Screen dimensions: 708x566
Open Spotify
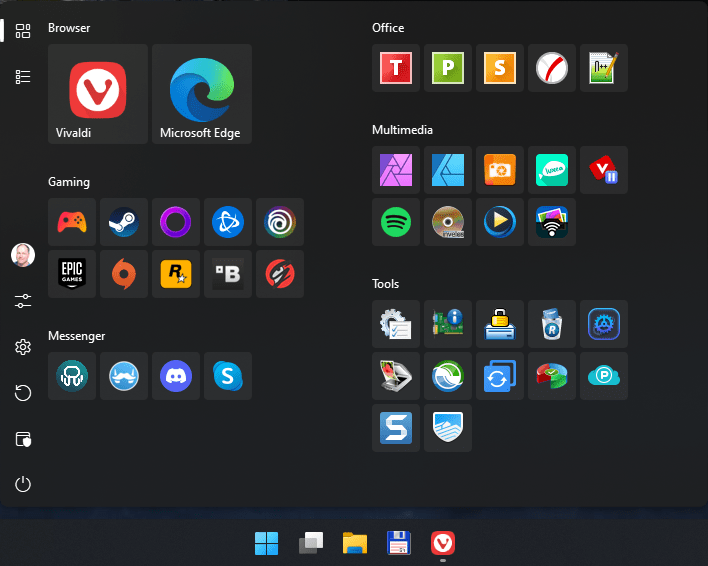click(x=396, y=222)
